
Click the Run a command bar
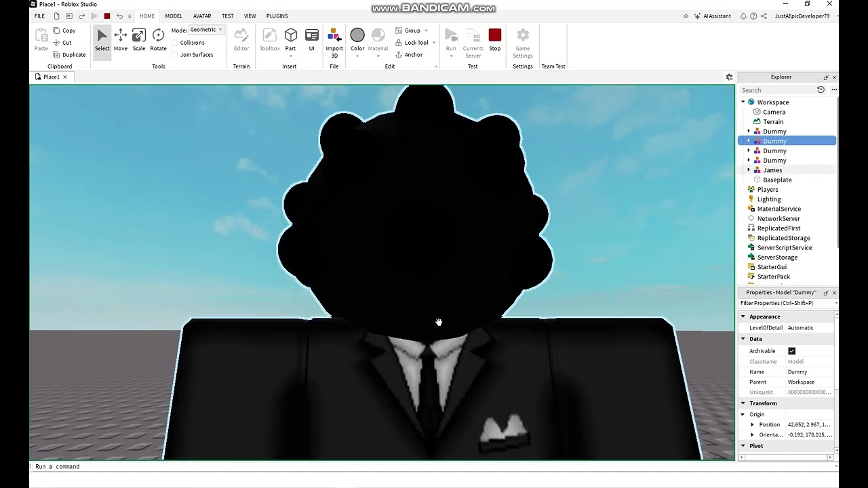pos(434,466)
